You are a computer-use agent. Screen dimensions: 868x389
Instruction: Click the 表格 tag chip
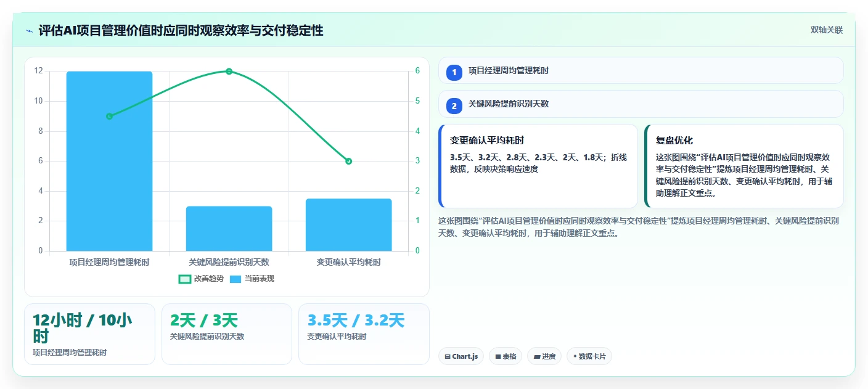(x=506, y=356)
